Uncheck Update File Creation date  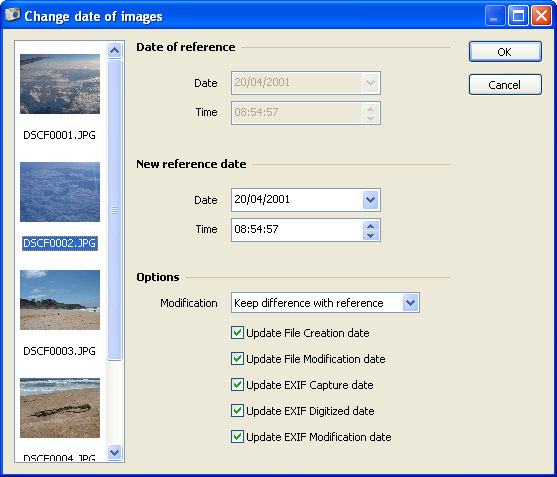(237, 333)
